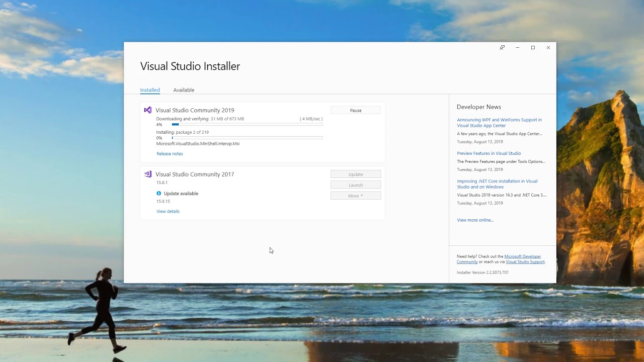Screen dimensions: 644x362
Task: Open the Release notes link
Action: (x=170, y=154)
